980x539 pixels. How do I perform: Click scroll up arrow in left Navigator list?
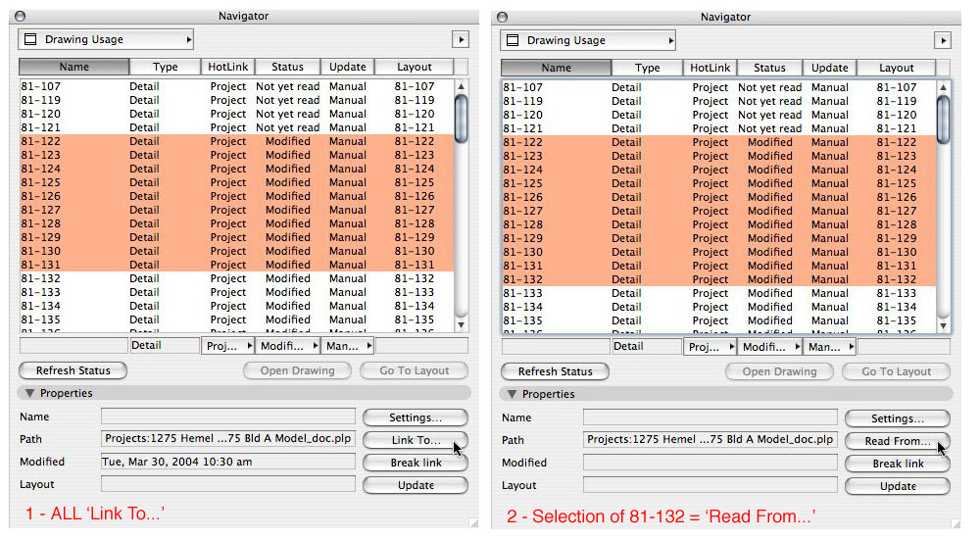[462, 87]
